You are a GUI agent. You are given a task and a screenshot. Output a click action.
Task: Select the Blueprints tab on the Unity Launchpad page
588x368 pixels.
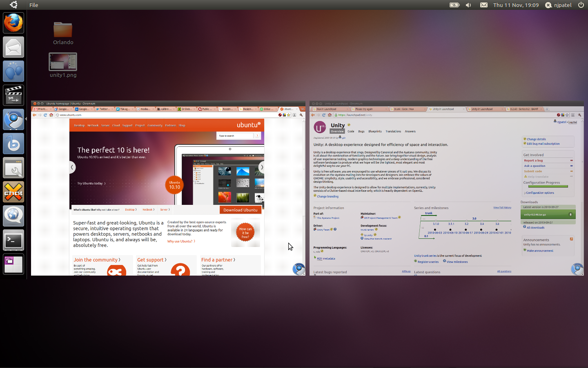click(375, 131)
